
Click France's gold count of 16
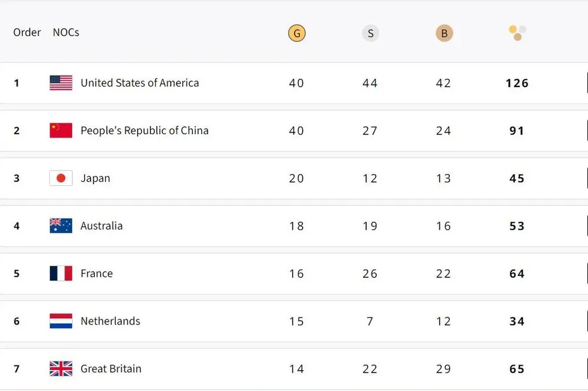coord(296,274)
